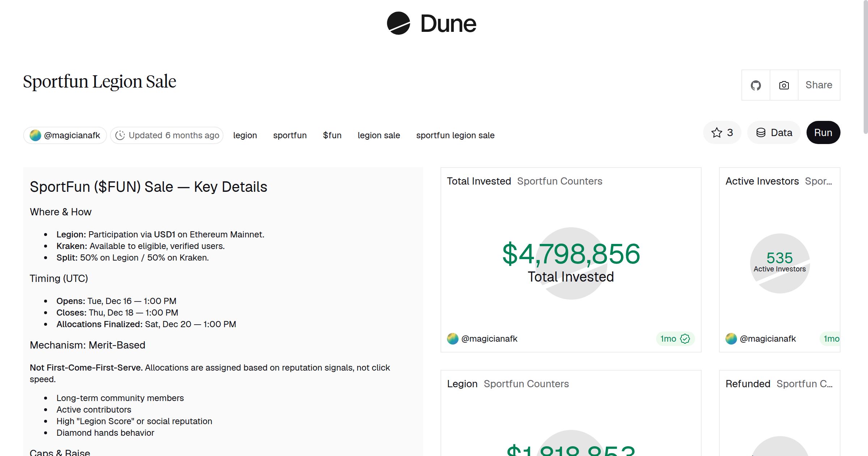Open the Data button
This screenshot has height=456, width=868.
[x=774, y=132]
